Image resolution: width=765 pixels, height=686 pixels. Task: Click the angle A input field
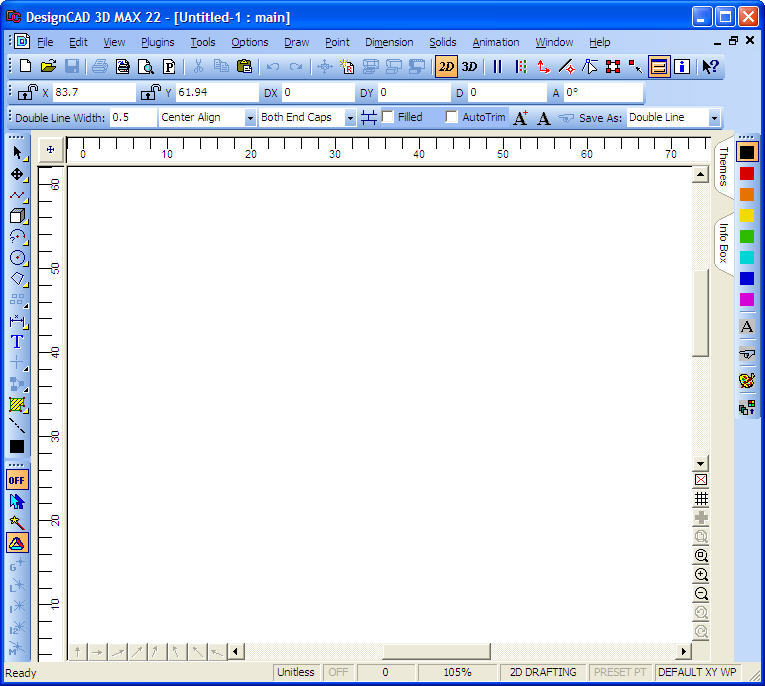603,92
